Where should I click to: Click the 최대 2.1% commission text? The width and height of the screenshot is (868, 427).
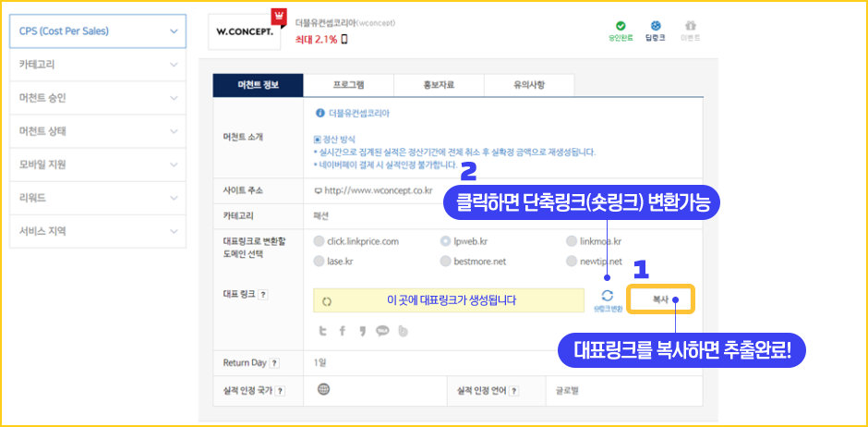click(x=317, y=40)
